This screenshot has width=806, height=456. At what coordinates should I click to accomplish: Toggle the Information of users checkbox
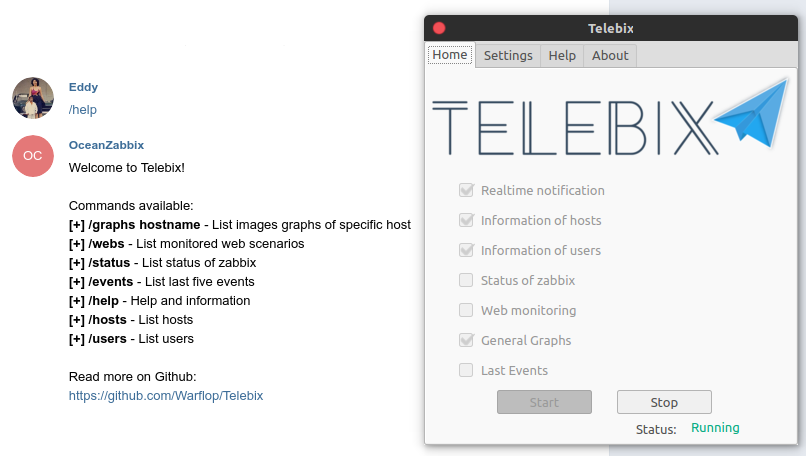tap(466, 250)
